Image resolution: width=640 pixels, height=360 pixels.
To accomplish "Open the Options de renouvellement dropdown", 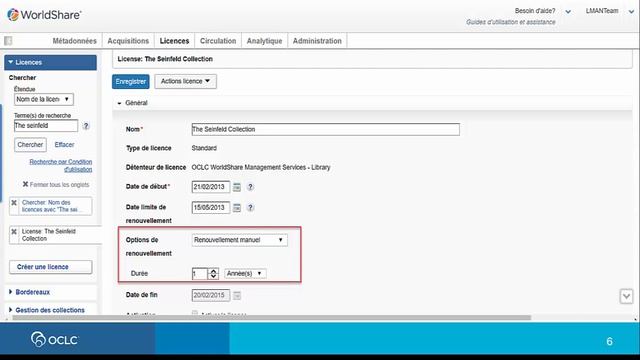I will click(240, 240).
